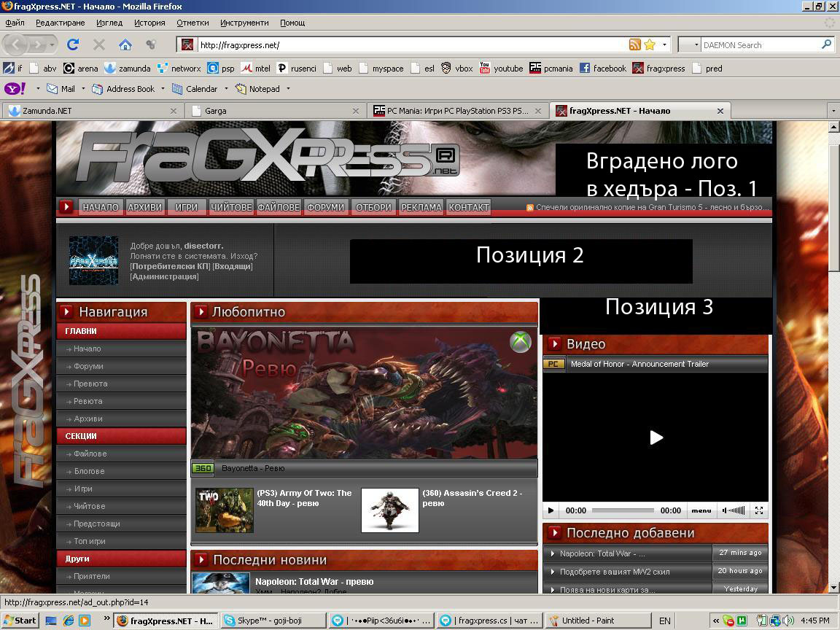Open Yahoo Address Book toolbar item

[124, 89]
